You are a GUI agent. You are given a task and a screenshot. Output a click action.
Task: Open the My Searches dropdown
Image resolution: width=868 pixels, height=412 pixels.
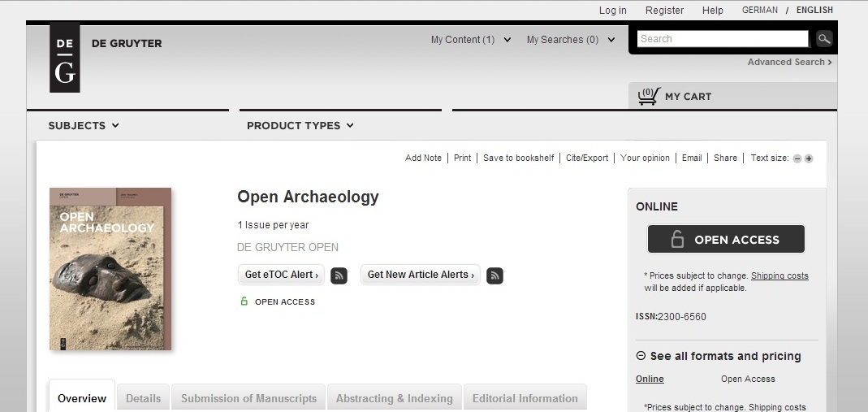pyautogui.click(x=571, y=40)
